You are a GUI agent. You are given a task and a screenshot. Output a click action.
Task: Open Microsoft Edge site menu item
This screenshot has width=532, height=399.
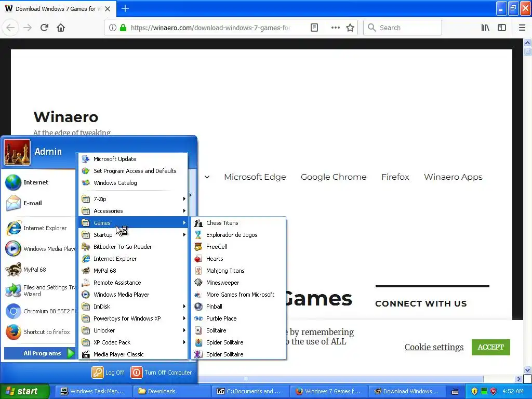255,177
